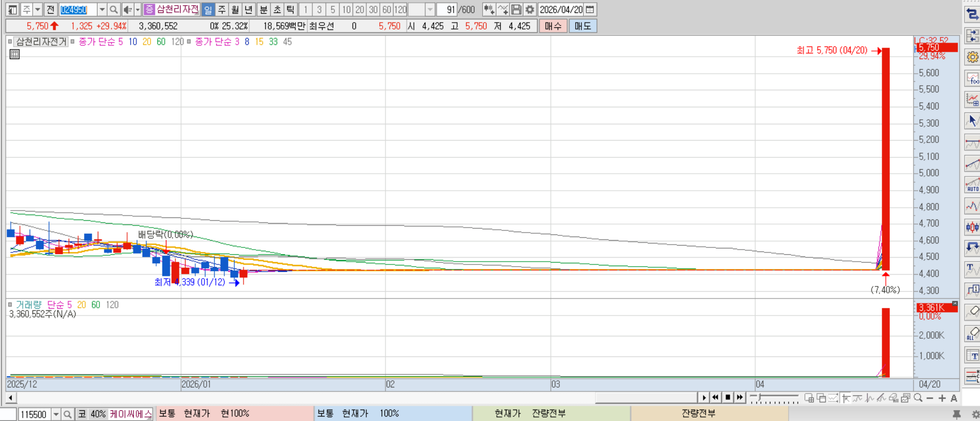Open stock search magnifier beside code 024950
Image resolution: width=980 pixels, height=421 pixels.
tap(114, 10)
